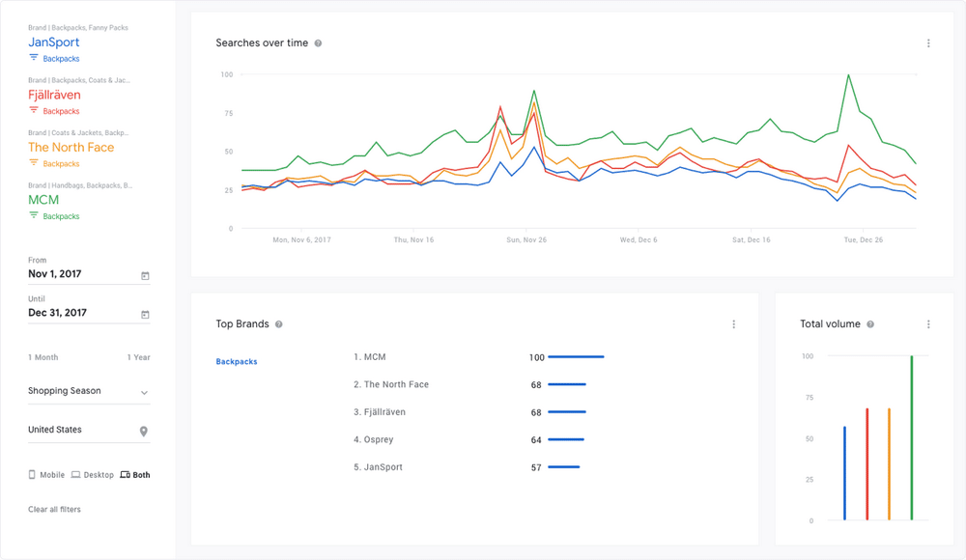Click the Until date field Dec 31, 2017
This screenshot has height=560, width=966.
tap(89, 313)
